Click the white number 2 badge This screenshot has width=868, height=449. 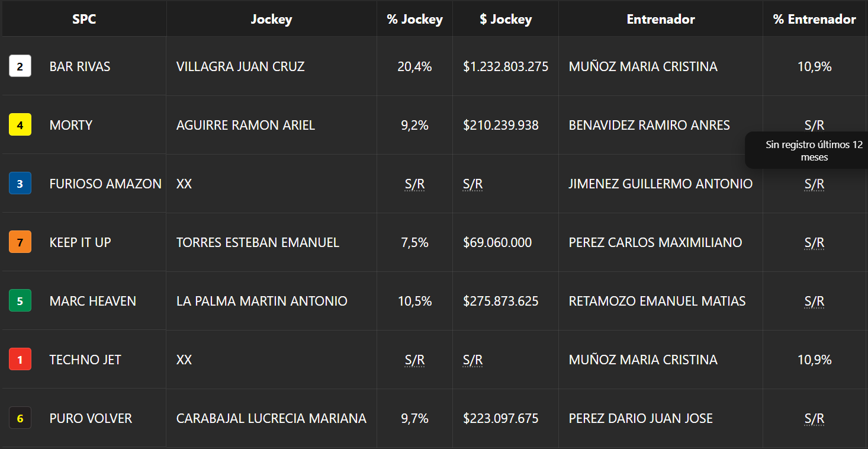point(20,66)
